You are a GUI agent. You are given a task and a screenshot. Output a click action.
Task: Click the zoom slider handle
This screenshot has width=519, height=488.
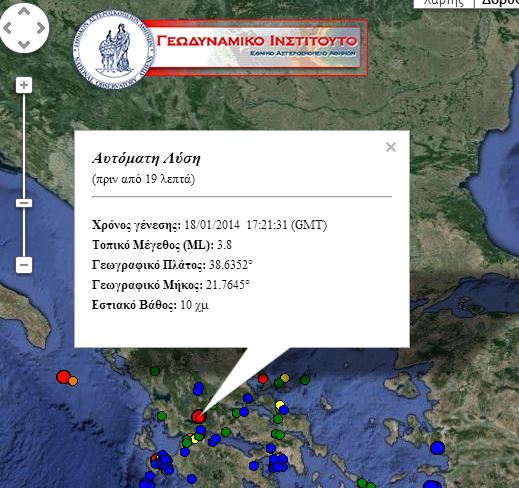24,203
